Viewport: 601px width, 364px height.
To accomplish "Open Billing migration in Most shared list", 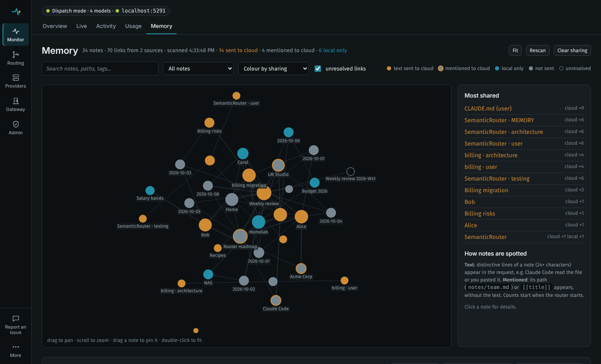I will 524,190.
